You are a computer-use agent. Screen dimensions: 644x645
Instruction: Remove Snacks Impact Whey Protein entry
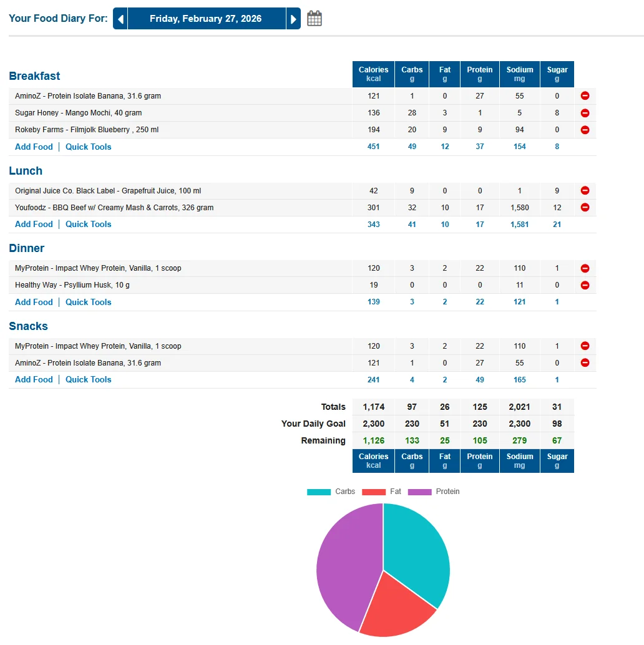click(x=585, y=346)
